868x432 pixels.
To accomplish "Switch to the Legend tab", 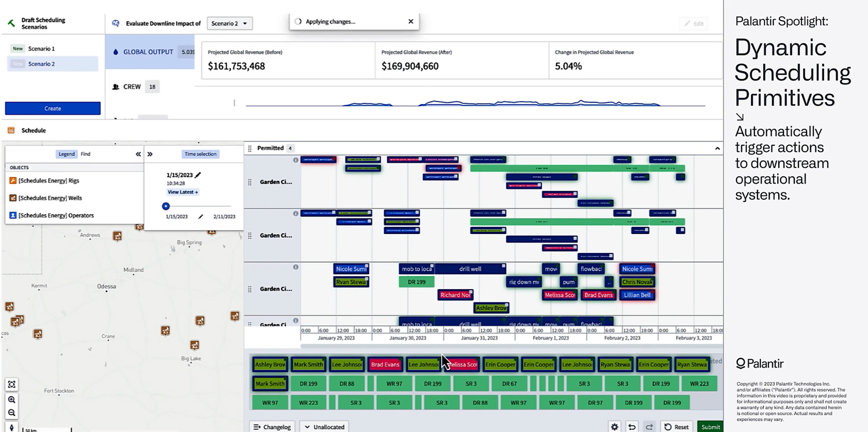I will point(67,154).
